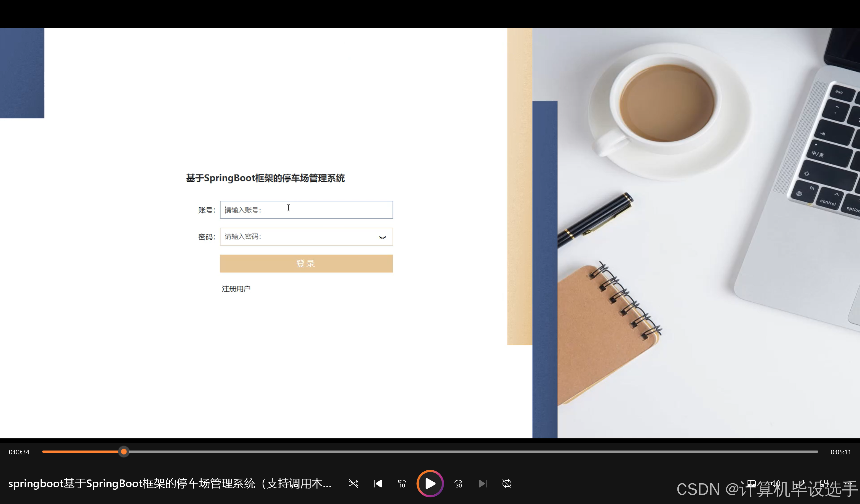Rewind the video 10 seconds
This screenshot has width=860, height=504.
(x=402, y=484)
